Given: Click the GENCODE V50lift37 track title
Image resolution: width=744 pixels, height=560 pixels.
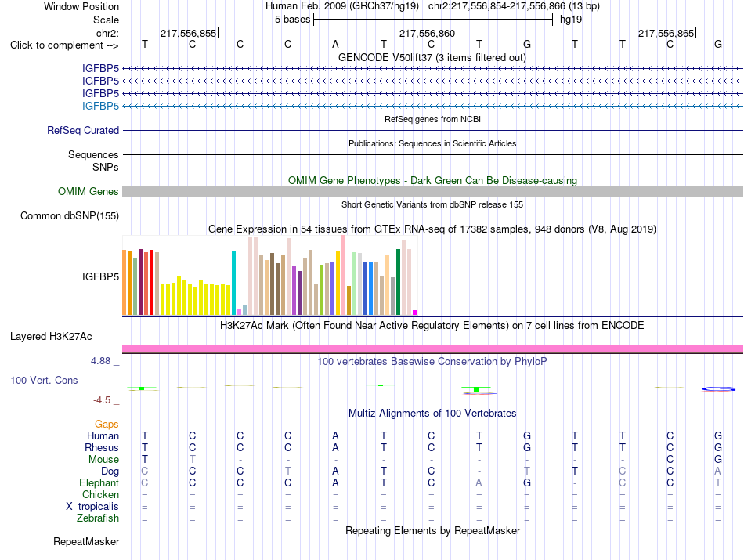Looking at the screenshot, I should coord(432,57).
